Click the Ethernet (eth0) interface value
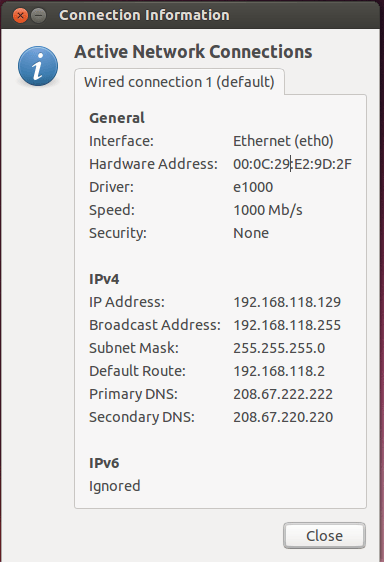The width and height of the screenshot is (384, 562). click(283, 141)
